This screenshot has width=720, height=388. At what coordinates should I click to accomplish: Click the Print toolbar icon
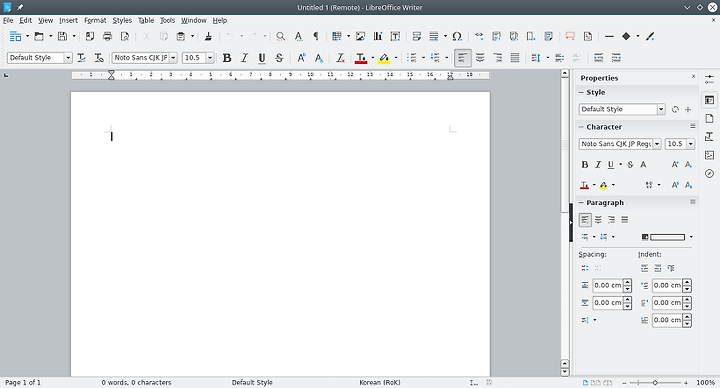tap(107, 36)
